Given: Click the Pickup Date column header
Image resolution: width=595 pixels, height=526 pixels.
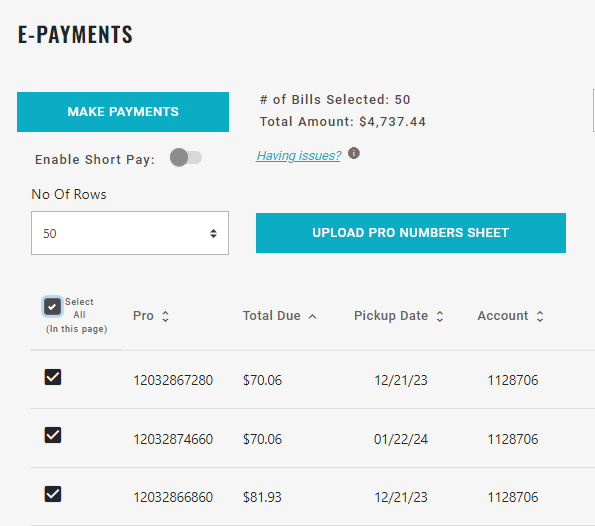Looking at the screenshot, I should [x=391, y=316].
